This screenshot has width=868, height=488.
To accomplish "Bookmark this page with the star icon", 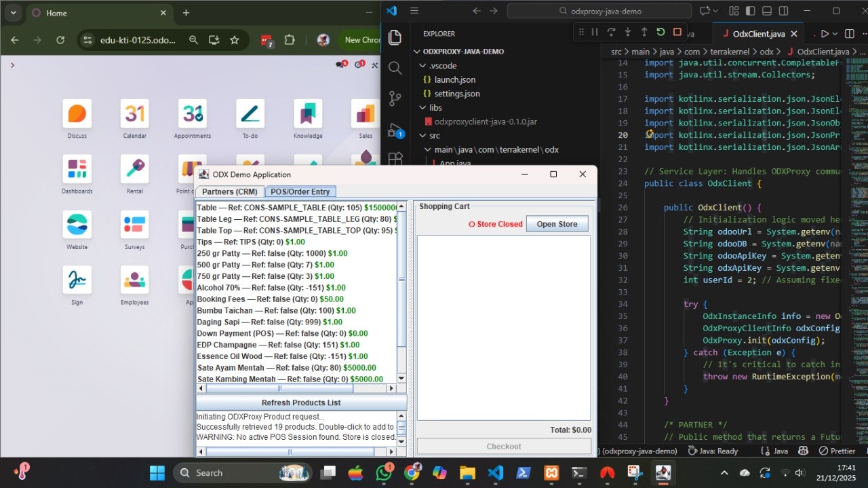I will tap(235, 40).
